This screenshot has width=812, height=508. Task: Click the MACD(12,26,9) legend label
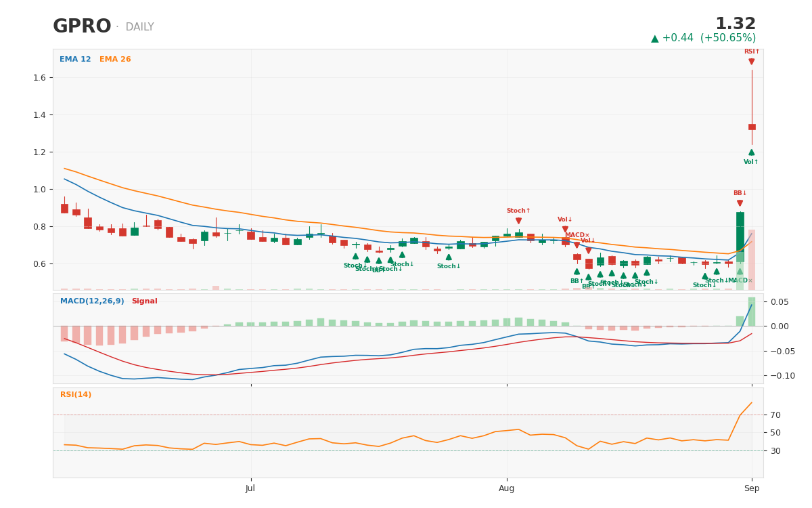(92, 301)
